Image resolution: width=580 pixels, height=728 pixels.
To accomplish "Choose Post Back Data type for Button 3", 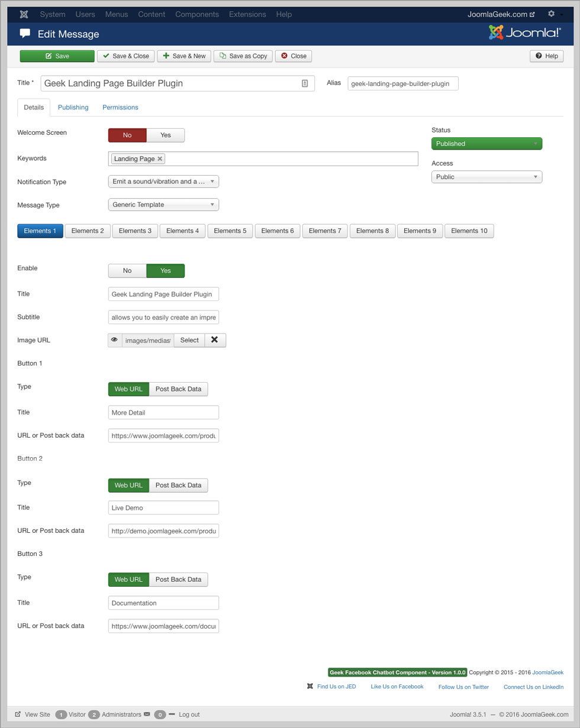I will click(178, 580).
